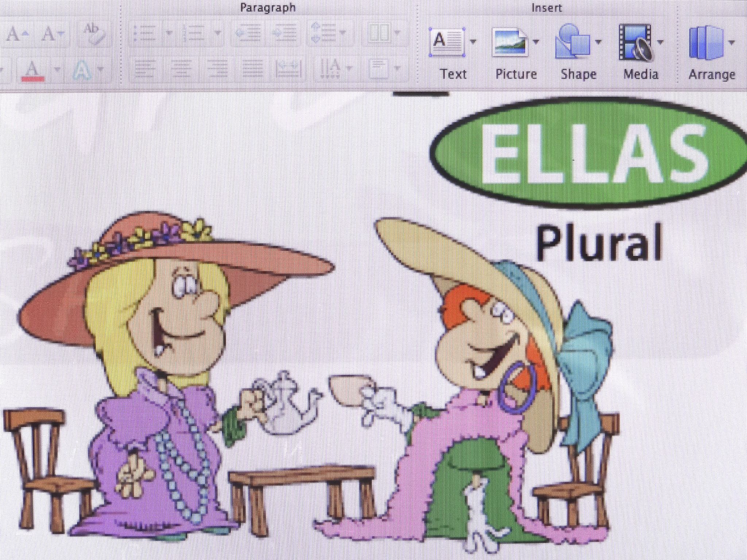This screenshot has width=747, height=560.
Task: Open the Media dropdown arrow
Action: point(661,42)
